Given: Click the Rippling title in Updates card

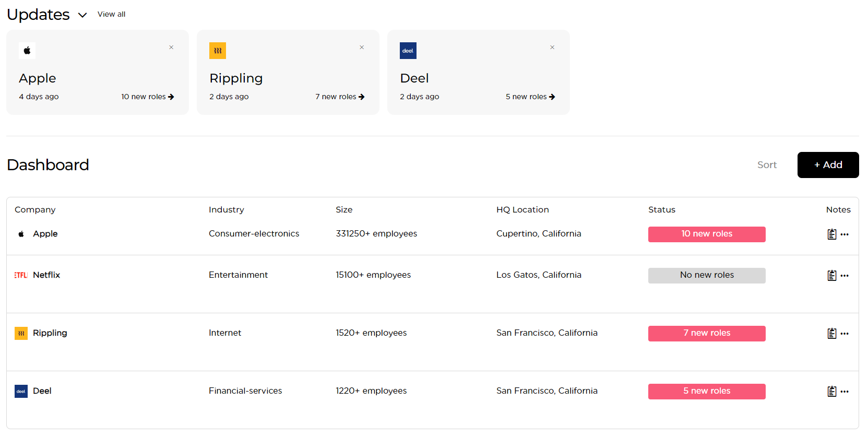Looking at the screenshot, I should point(236,79).
